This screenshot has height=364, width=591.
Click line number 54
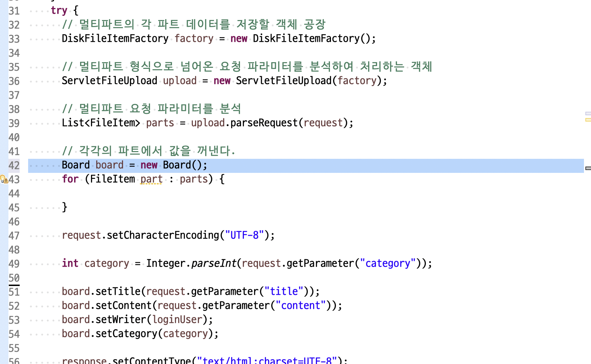[x=14, y=334]
